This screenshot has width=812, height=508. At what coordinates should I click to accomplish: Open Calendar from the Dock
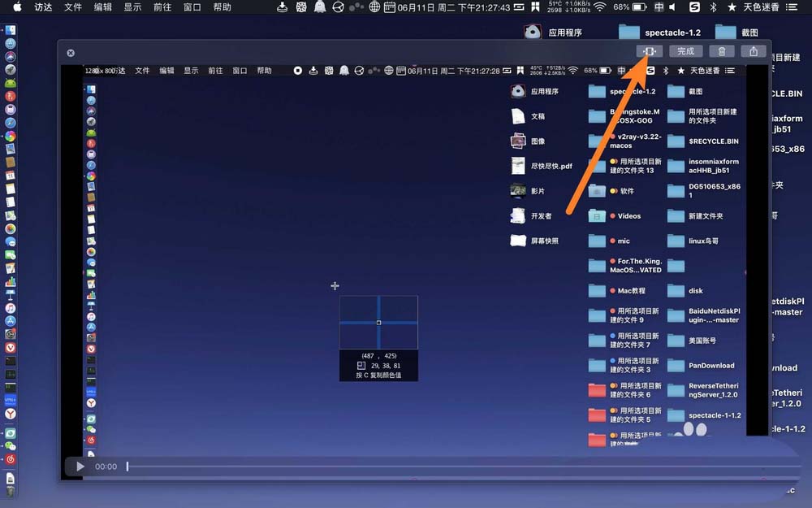[11, 176]
